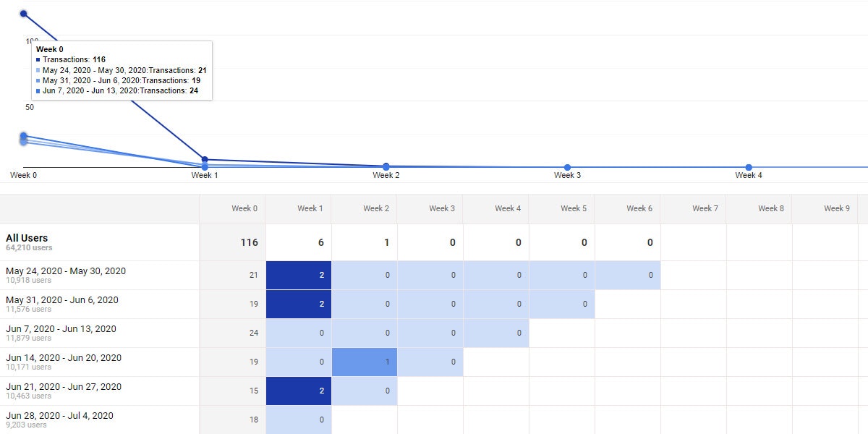868x434 pixels.
Task: Click the May 24 - May 30, 2020 table row label
Action: (x=66, y=271)
